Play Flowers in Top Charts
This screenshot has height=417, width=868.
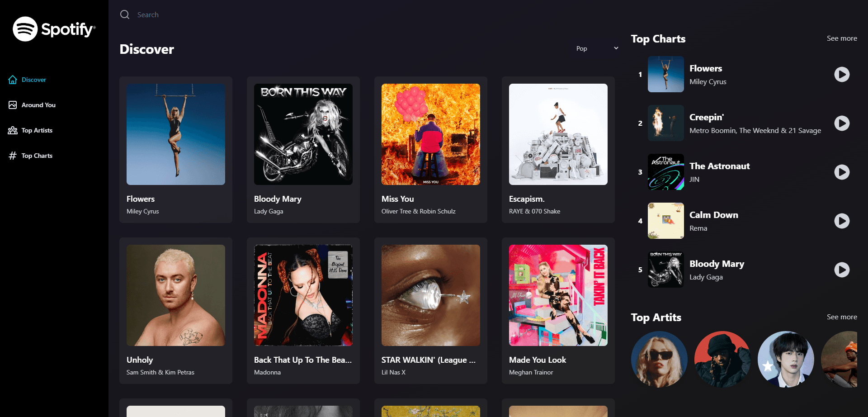pyautogui.click(x=842, y=74)
